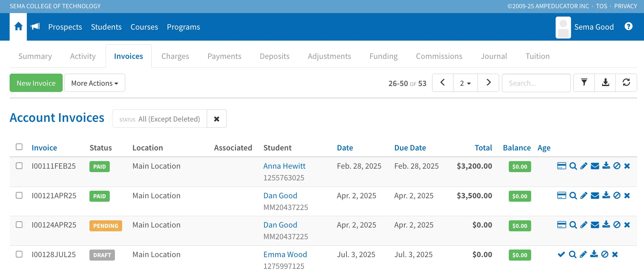644x274 pixels.
Task: Check the box for invoice I00111FEB25
Action: point(19,166)
